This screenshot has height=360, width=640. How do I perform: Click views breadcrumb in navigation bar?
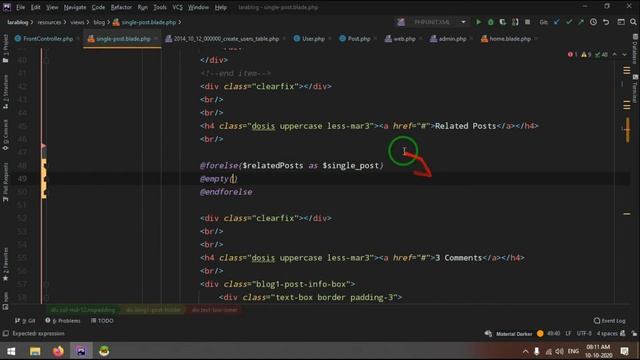77,22
